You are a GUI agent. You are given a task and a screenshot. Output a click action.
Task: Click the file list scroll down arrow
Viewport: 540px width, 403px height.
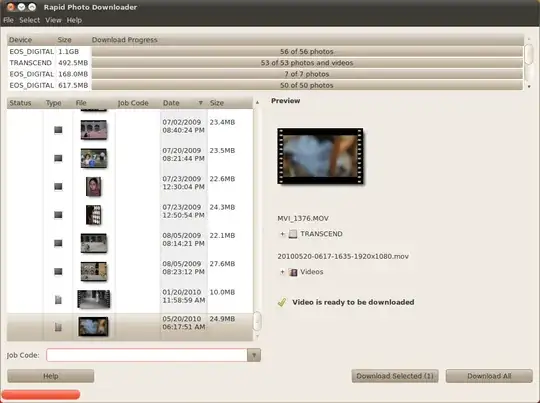pyautogui.click(x=257, y=336)
